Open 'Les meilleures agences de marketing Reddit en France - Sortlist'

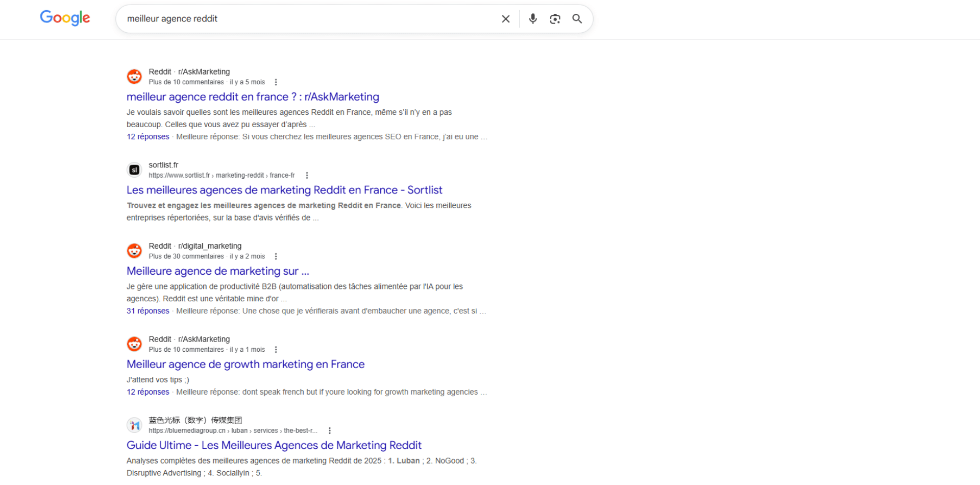point(284,190)
